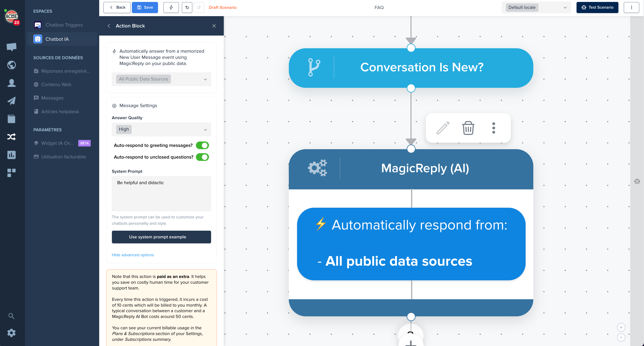
Task: Zoom in on the canvas
Action: pos(621,327)
